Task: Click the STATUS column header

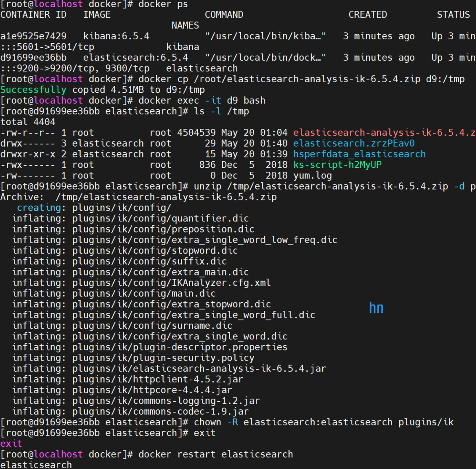Action: (453, 15)
